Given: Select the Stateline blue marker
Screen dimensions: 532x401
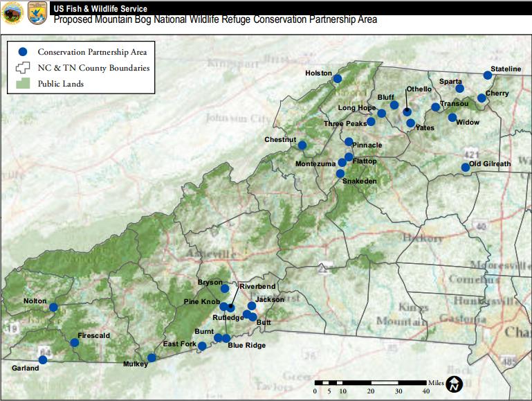Looking at the screenshot, I should coord(488,75).
